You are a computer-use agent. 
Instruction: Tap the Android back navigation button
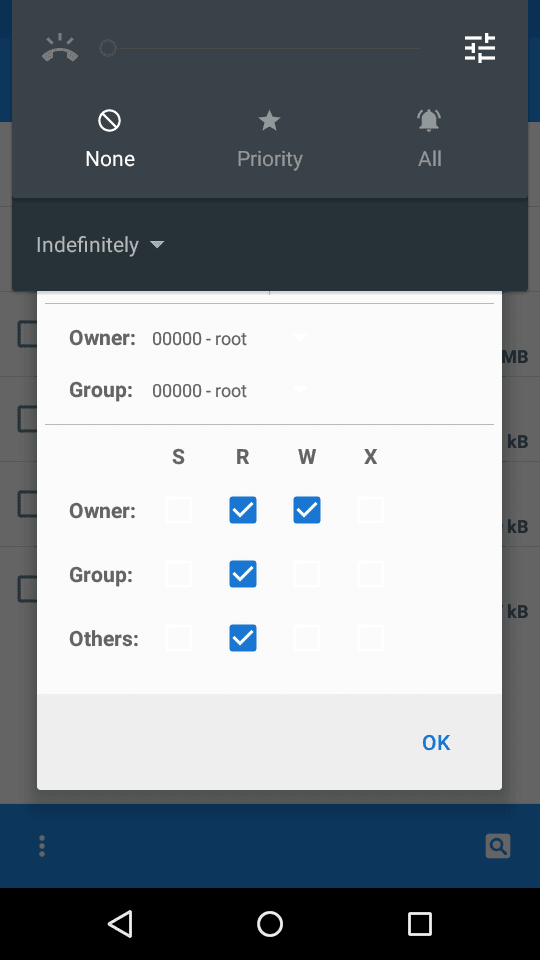click(x=120, y=923)
